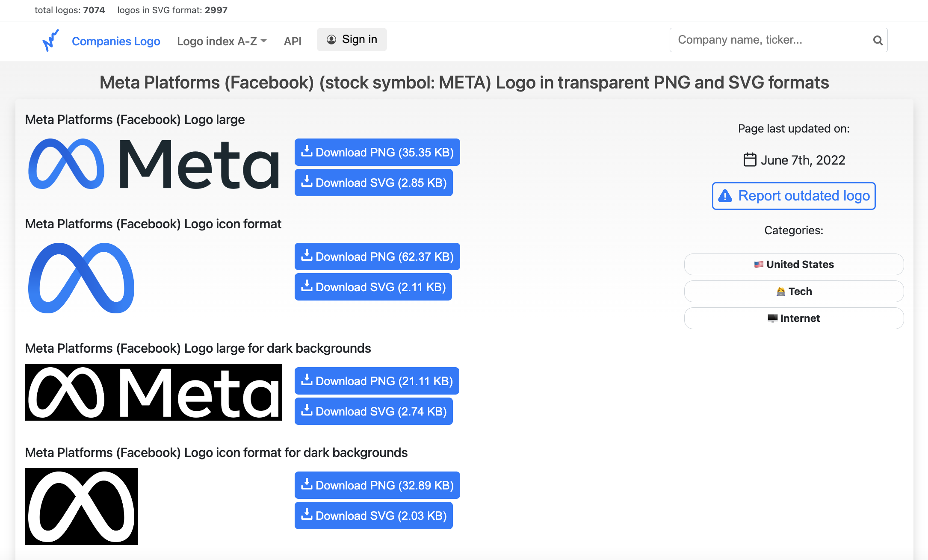This screenshot has height=560, width=928.
Task: Download large logo PNG (35.35 KB)
Action: 377,152
